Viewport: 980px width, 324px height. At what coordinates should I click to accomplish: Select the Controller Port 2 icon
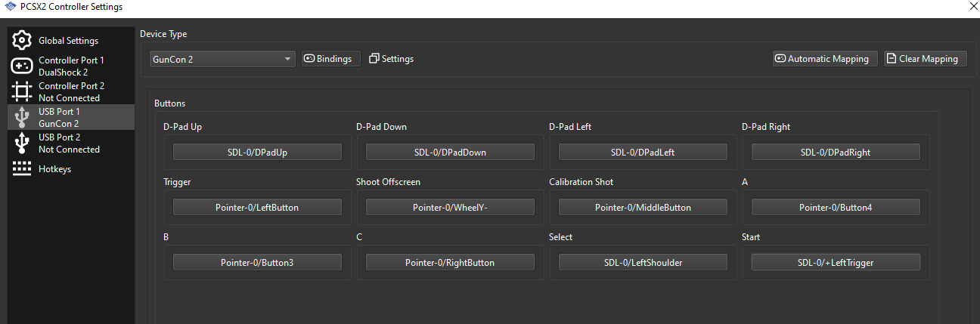pos(22,92)
